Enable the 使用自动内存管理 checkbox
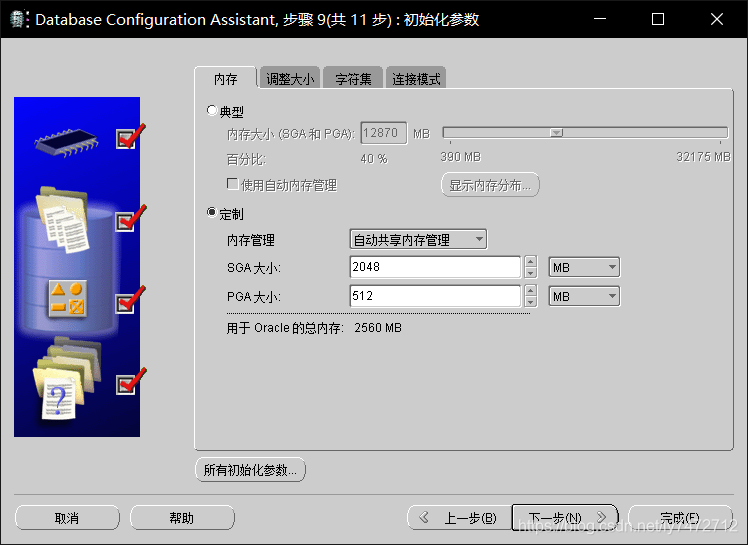748x545 pixels. pyautogui.click(x=233, y=184)
